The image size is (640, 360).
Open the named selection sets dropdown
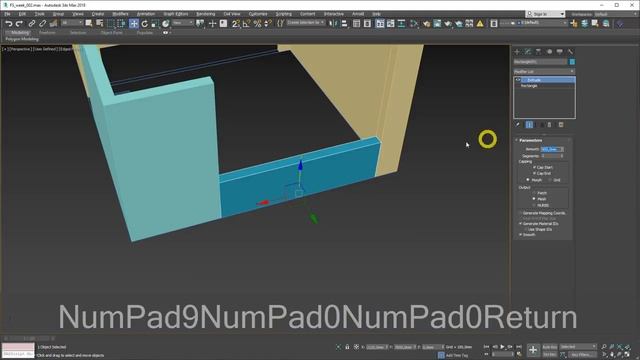[x=306, y=23]
